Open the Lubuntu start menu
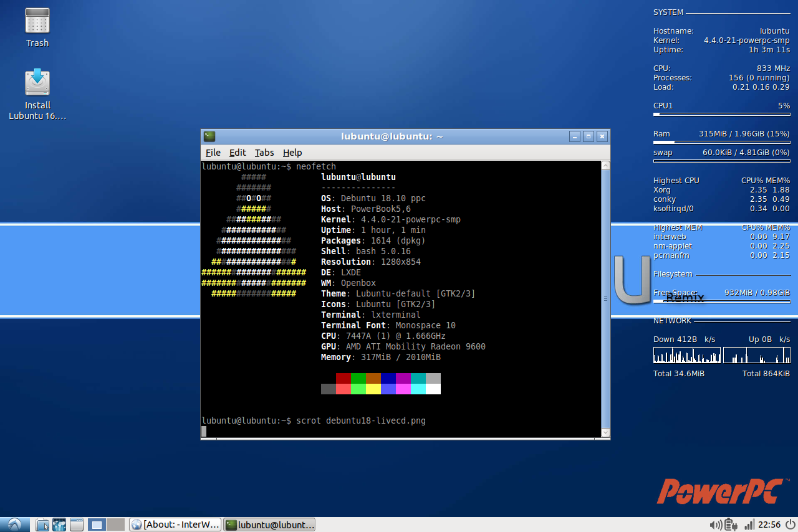The width and height of the screenshot is (798, 532). 14,525
